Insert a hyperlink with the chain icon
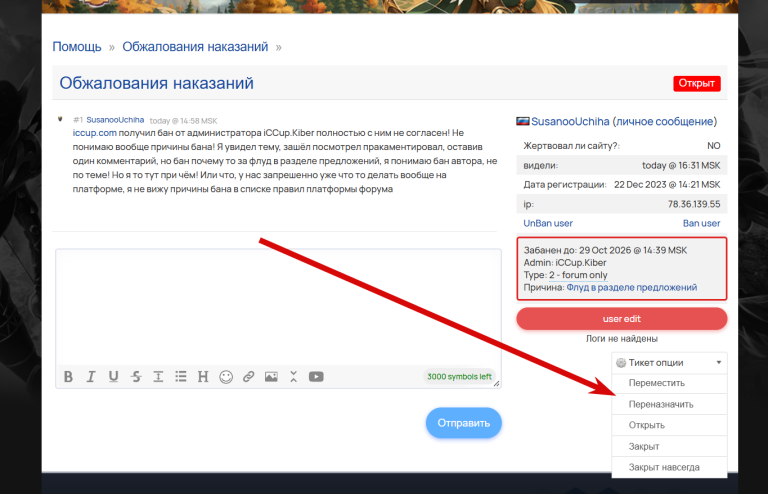This screenshot has width=768, height=494. click(248, 376)
